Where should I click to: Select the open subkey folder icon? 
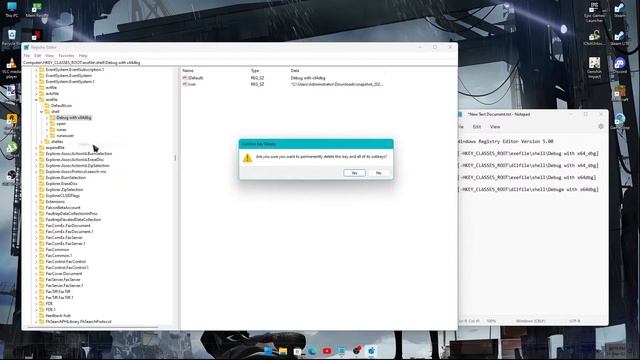(x=52, y=124)
